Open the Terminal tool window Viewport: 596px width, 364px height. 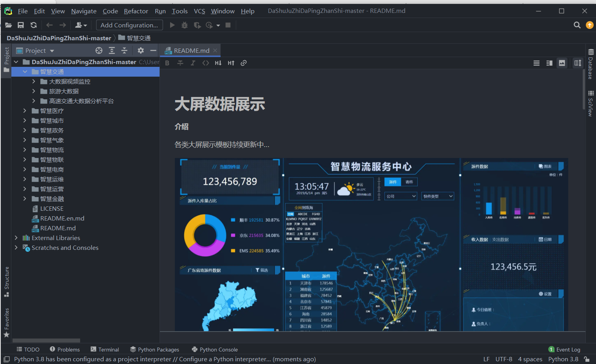tap(104, 350)
